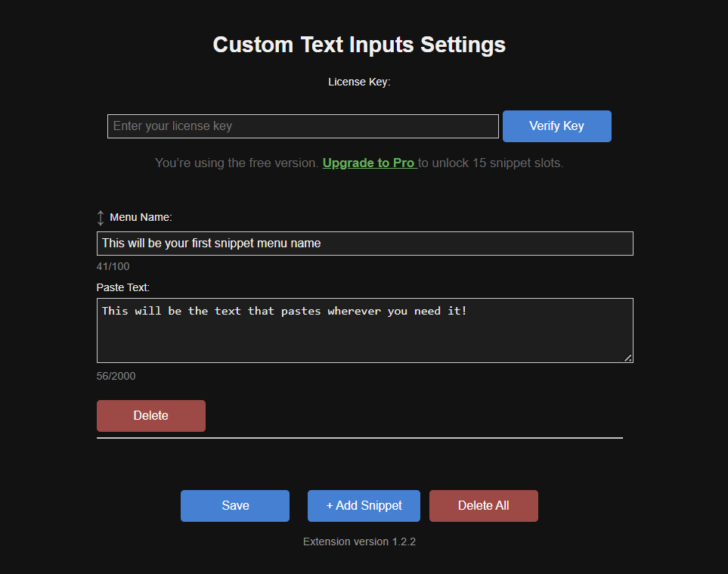Click the License Key label
Screen dimensions: 728x574
[359, 82]
